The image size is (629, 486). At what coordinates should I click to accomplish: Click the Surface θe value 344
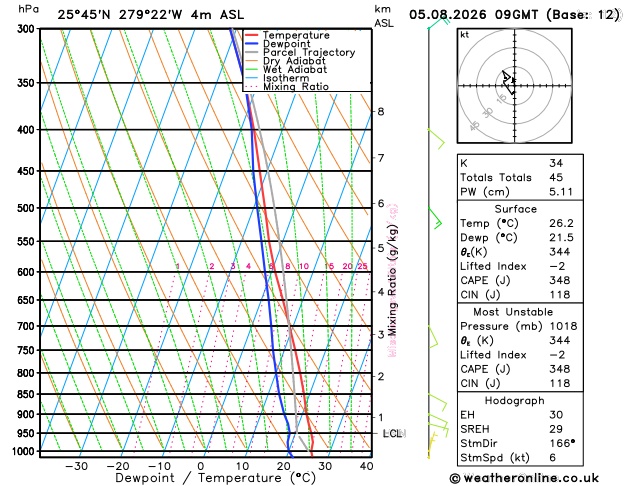[x=560, y=252]
